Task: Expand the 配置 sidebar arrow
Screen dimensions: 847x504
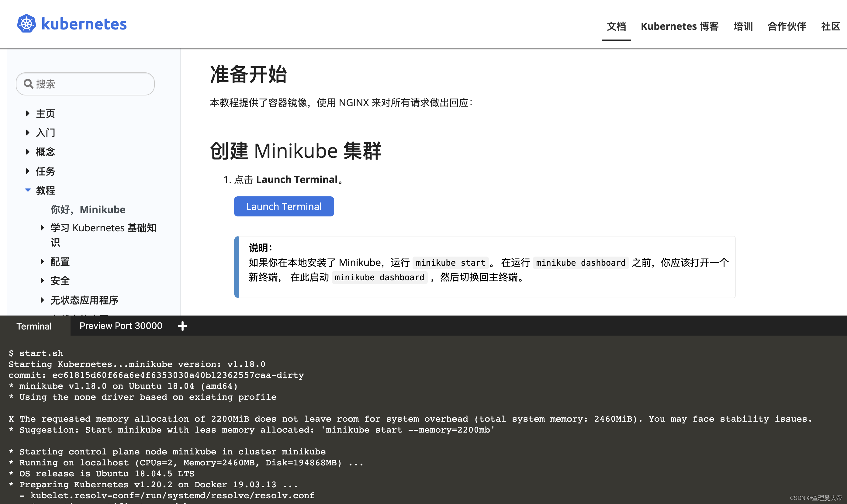Action: tap(42, 261)
